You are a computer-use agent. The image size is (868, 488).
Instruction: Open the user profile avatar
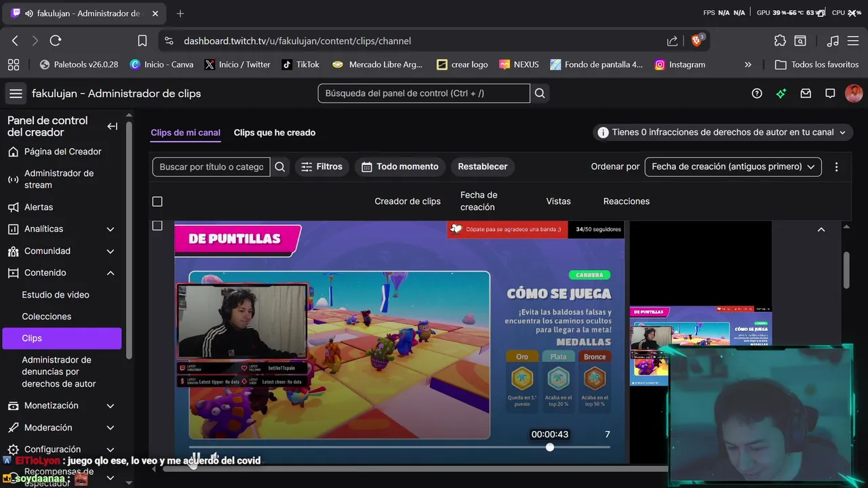pyautogui.click(x=854, y=94)
